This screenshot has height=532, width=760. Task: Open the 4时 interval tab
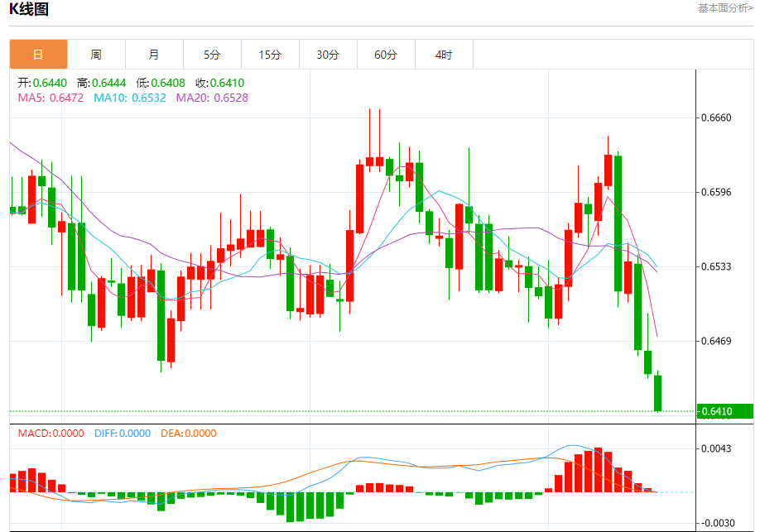pos(444,55)
